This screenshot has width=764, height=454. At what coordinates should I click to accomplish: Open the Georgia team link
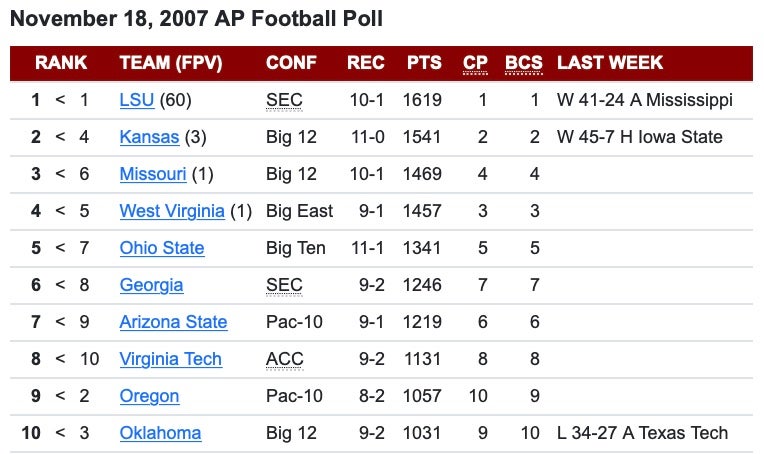click(151, 285)
